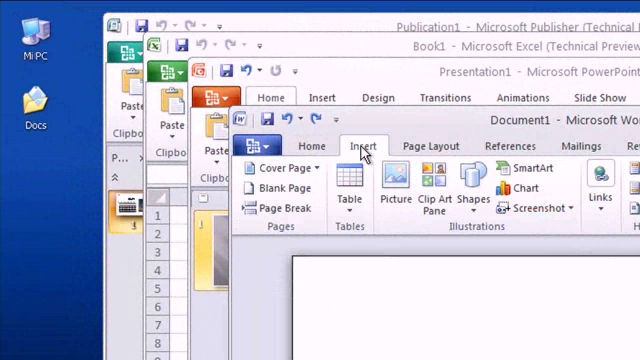The image size is (640, 360).
Task: Open the Clip Art Pane
Action: 434,189
